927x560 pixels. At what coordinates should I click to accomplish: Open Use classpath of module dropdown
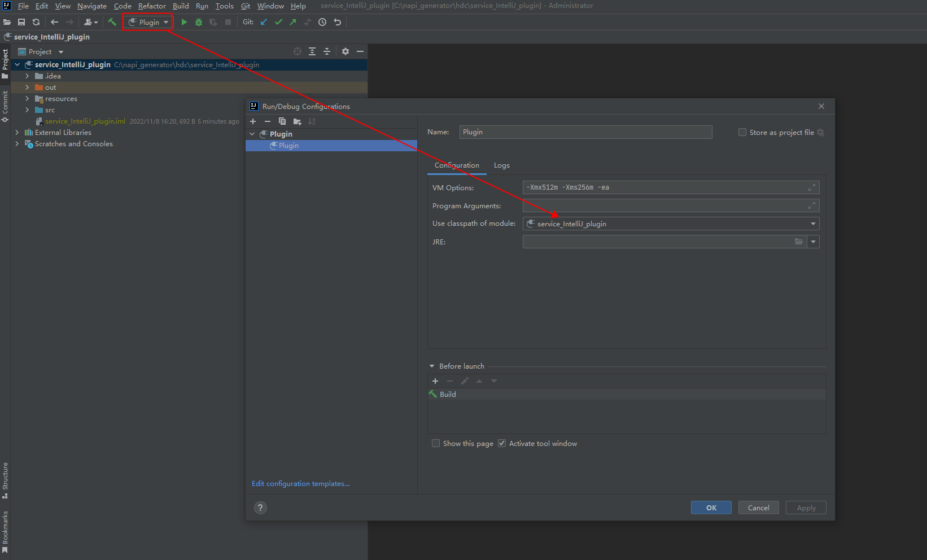click(813, 224)
